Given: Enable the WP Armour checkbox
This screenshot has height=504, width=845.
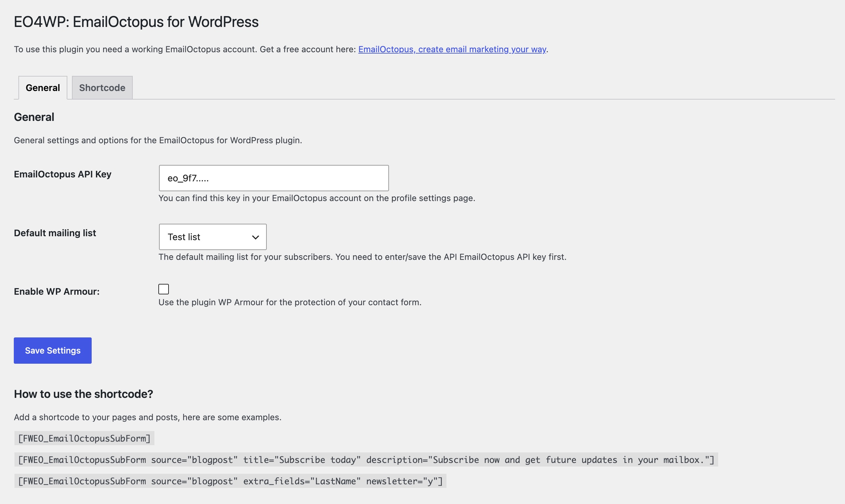Looking at the screenshot, I should [164, 289].
